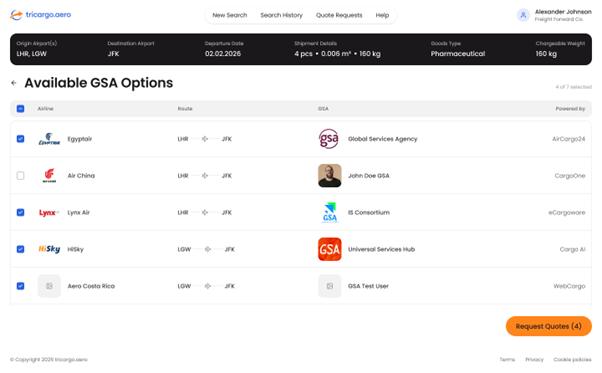This screenshot has width=602, height=373.
Task: Click the Powered by column header
Action: click(570, 109)
